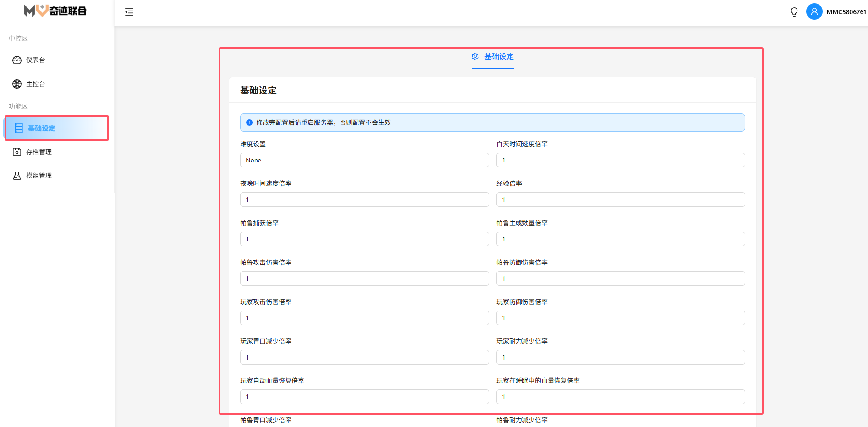Click the 模组管理 flask icon
Screen dimensions: 868x427
click(x=17, y=176)
